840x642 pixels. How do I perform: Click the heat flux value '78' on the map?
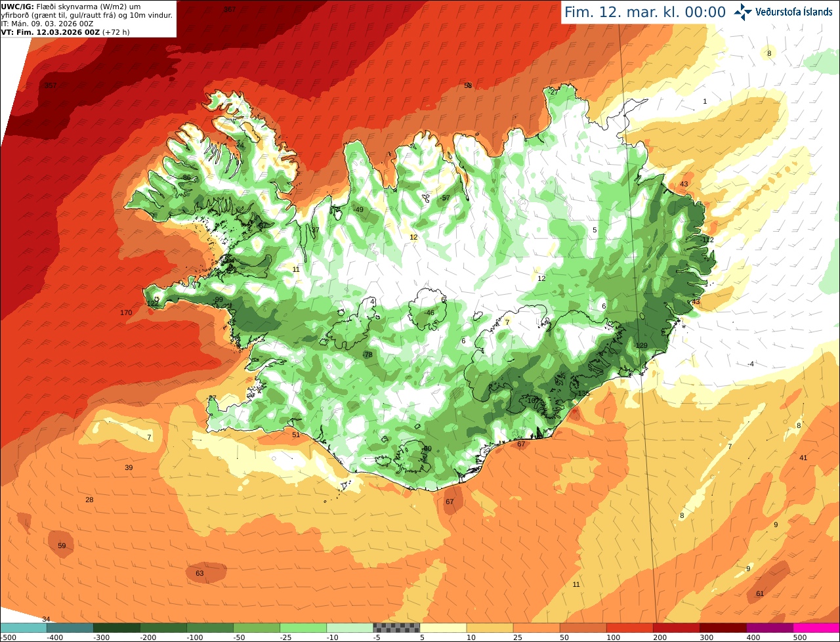click(x=368, y=355)
